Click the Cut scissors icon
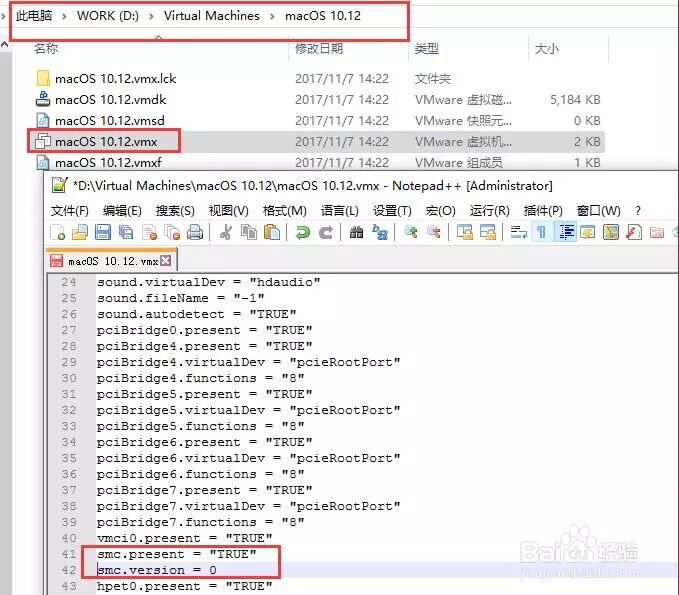Image resolution: width=679 pixels, height=595 pixels. pos(226,233)
